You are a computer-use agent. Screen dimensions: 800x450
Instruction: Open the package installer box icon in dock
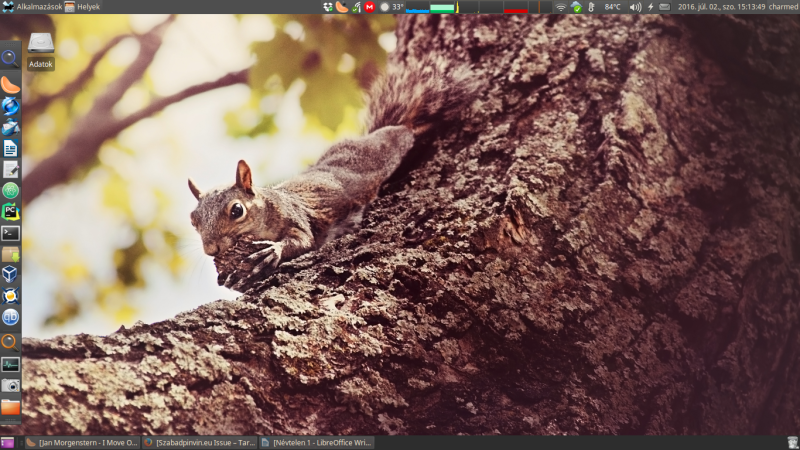tap(10, 254)
